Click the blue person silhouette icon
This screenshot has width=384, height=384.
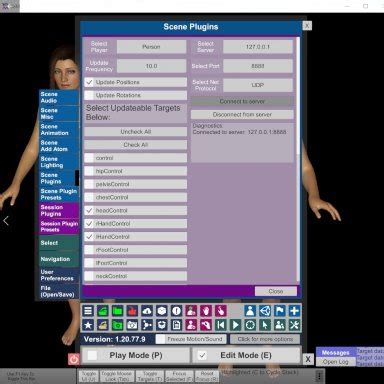click(250, 311)
